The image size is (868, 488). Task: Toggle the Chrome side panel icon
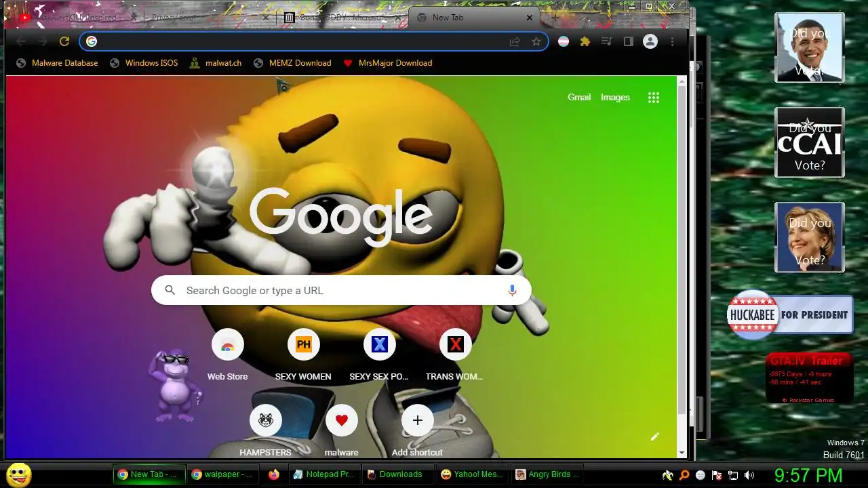628,41
